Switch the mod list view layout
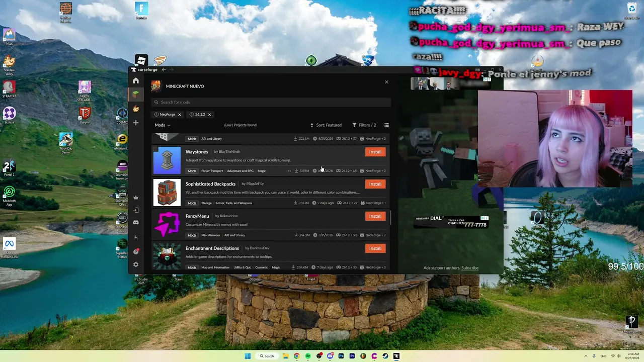The height and width of the screenshot is (362, 644). [x=386, y=125]
